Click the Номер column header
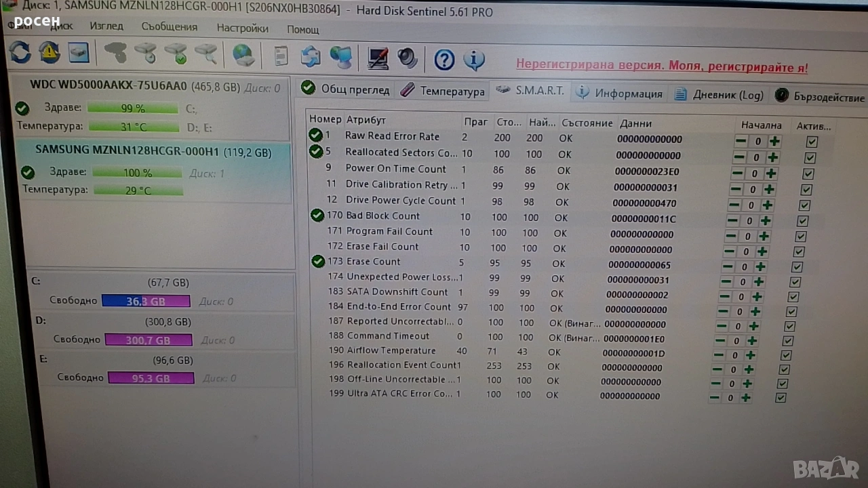The width and height of the screenshot is (868, 488). click(x=325, y=119)
